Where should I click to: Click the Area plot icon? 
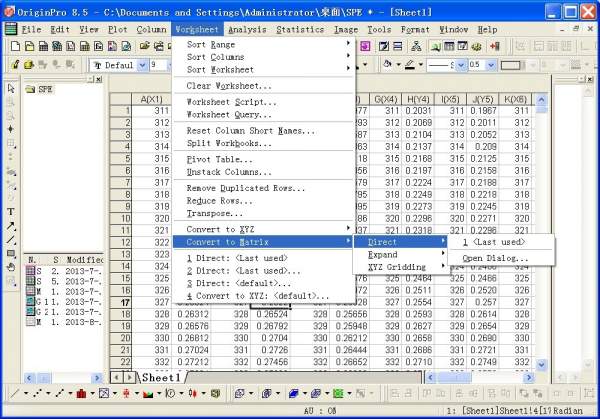148,393
